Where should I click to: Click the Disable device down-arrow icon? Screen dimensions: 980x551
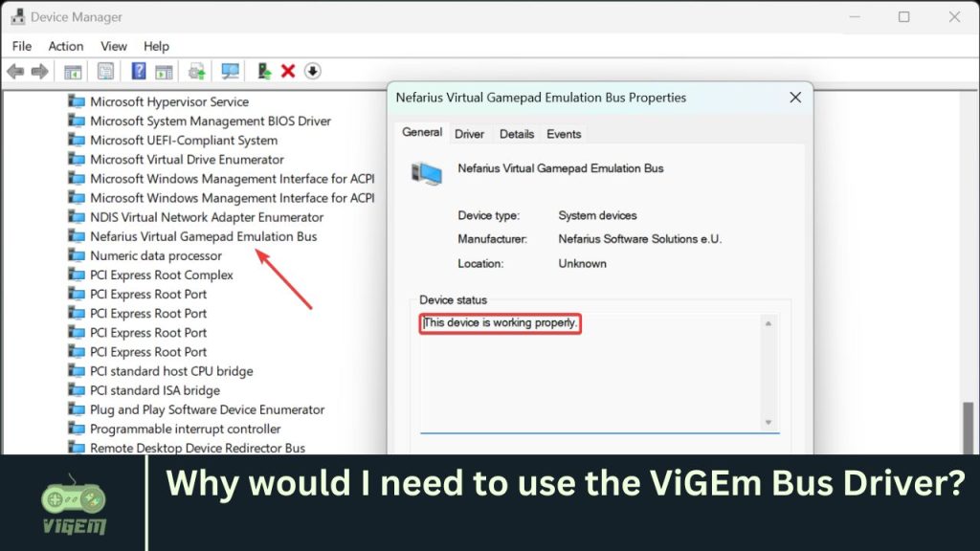coord(313,71)
